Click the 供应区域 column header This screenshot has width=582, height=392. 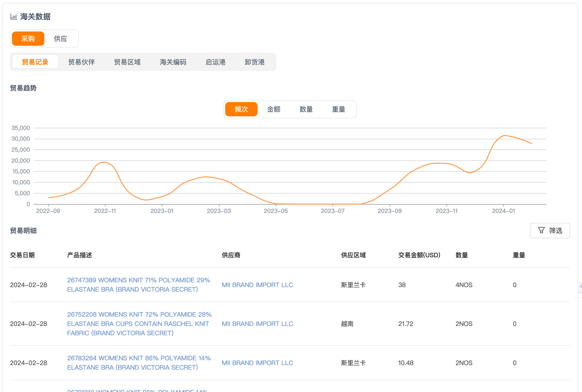353,255
